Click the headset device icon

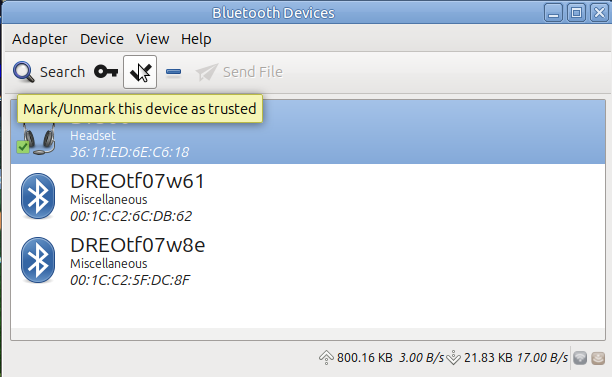38,139
